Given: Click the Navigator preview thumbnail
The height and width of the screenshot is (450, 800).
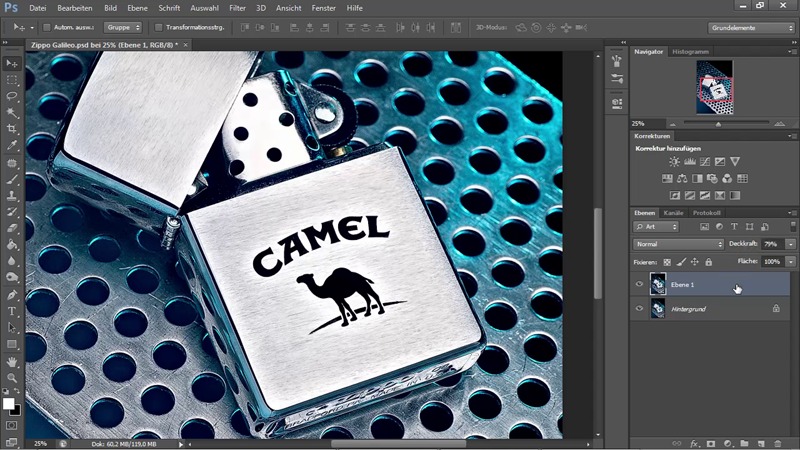Looking at the screenshot, I should [x=715, y=87].
